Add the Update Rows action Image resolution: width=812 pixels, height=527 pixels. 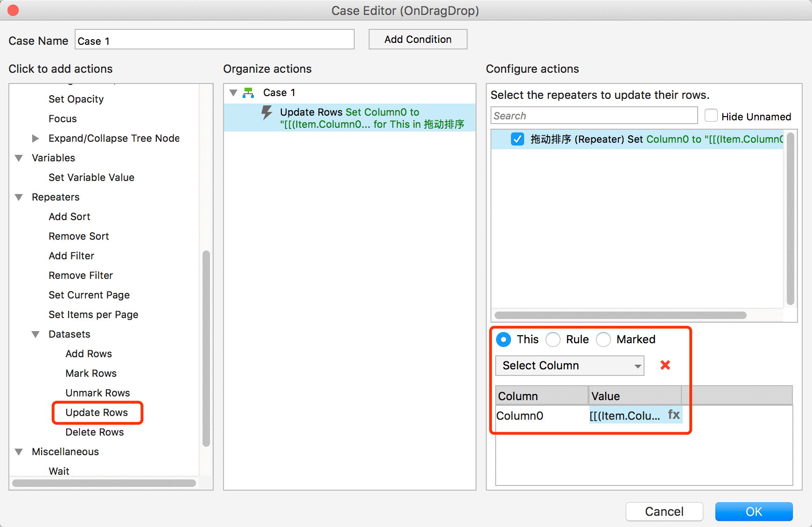click(x=97, y=413)
